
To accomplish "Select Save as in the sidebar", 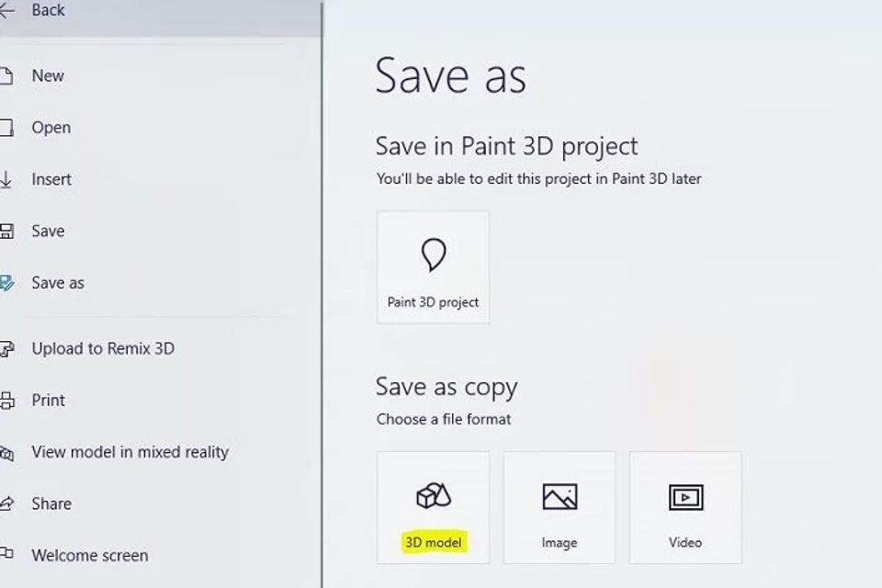I will [x=57, y=283].
